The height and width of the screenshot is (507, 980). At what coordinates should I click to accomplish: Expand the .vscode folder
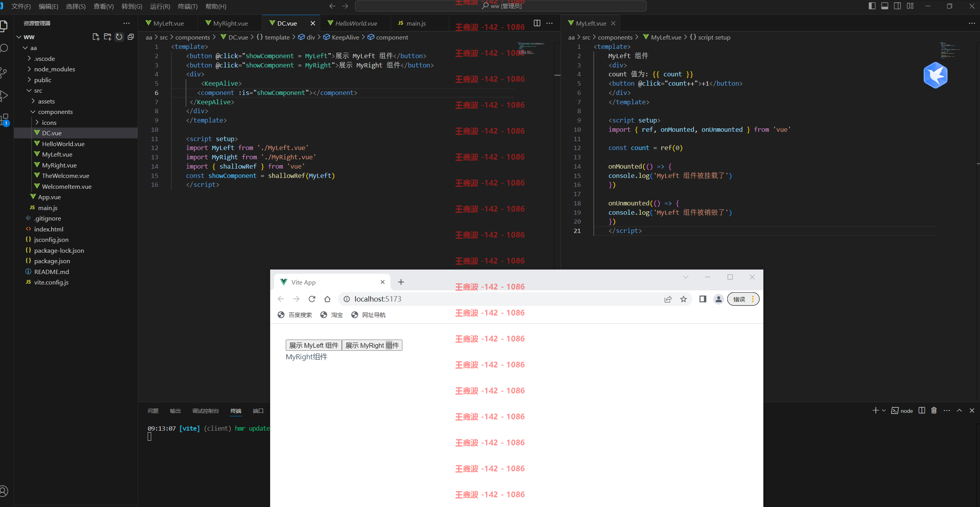pos(29,59)
